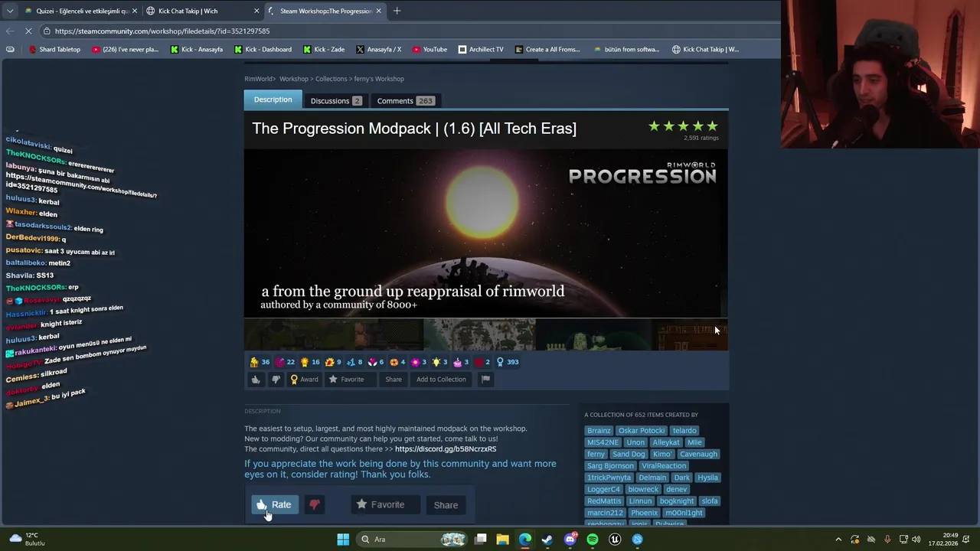Click the red thumbs down next to Rate
Viewport: 980px width, 551px height.
click(x=315, y=505)
